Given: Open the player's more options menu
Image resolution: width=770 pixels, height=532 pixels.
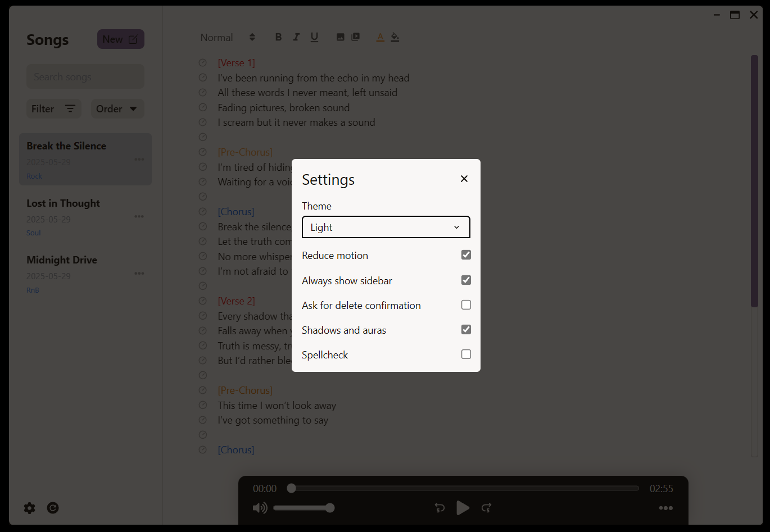Looking at the screenshot, I should click(666, 508).
